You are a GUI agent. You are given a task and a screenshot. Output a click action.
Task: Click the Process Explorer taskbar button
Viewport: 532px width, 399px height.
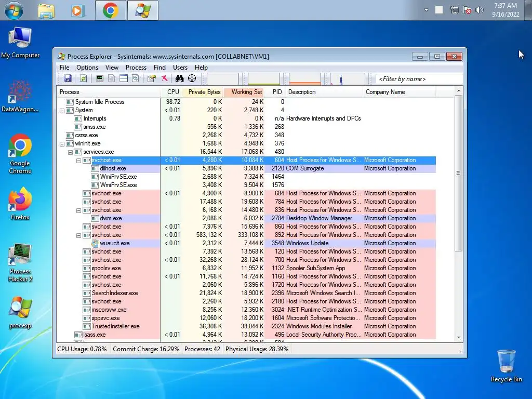[x=143, y=10]
